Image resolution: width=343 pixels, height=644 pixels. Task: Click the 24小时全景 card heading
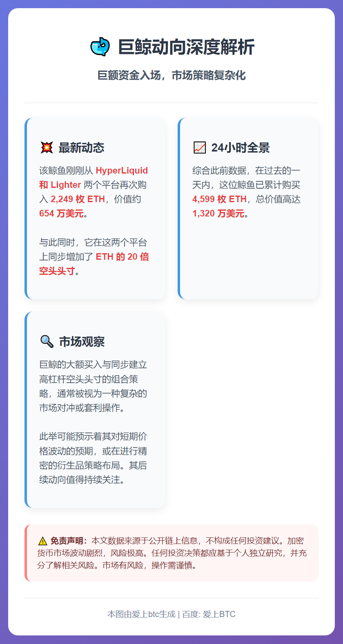[241, 147]
